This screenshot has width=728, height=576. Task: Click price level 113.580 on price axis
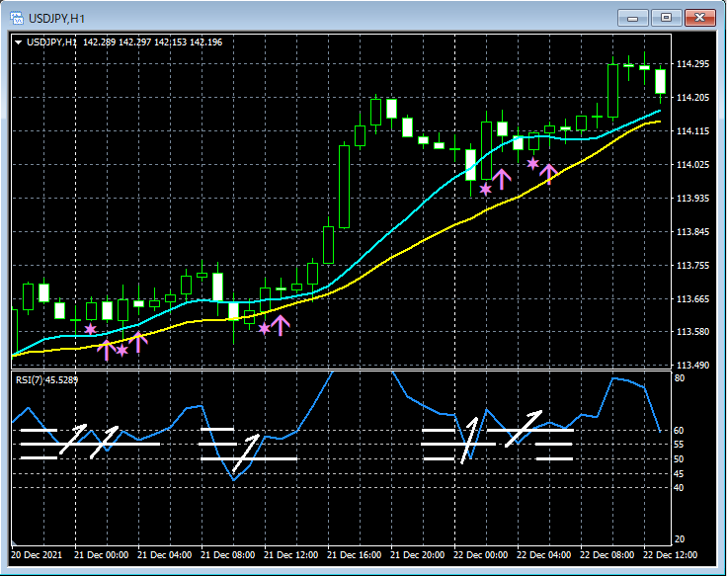pyautogui.click(x=692, y=332)
